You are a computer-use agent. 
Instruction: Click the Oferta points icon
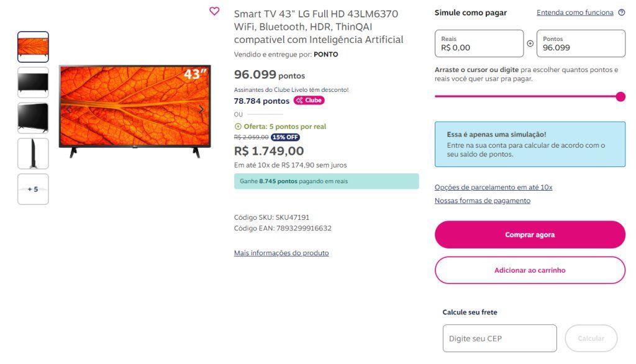[x=238, y=127]
